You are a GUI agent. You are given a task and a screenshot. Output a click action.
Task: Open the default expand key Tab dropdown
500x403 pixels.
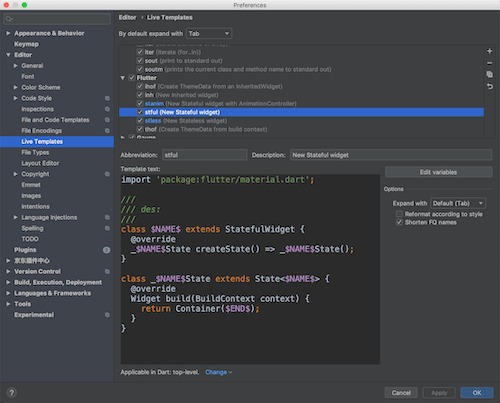click(209, 34)
